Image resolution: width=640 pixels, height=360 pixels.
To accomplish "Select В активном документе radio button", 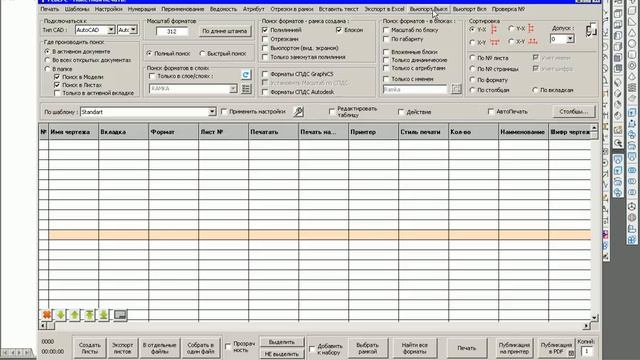I will click(47, 51).
